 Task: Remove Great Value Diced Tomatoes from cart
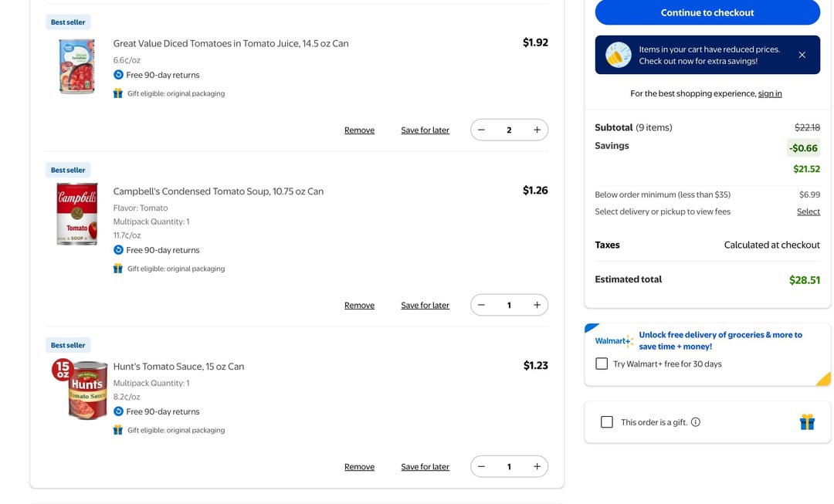point(360,130)
